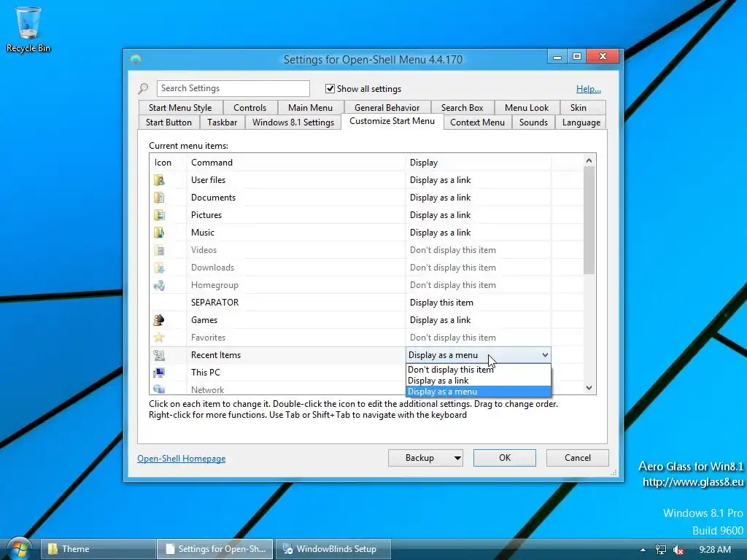Click the Open-Shell window title icon
This screenshot has width=747, height=560.
click(x=136, y=59)
